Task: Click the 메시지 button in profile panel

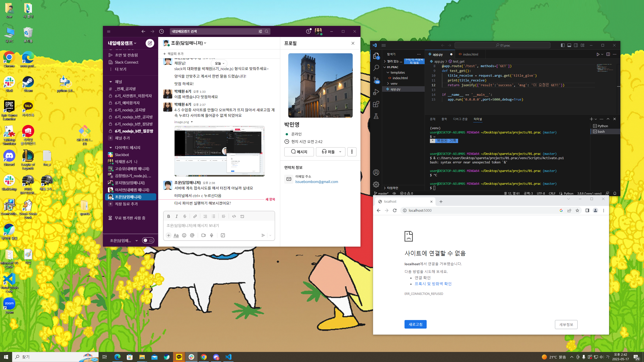Action: click(299, 152)
